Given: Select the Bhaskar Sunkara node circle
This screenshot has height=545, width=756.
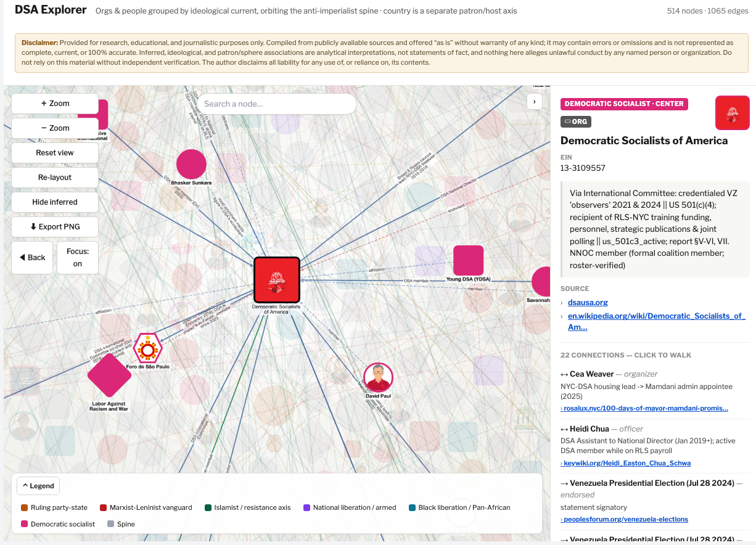Looking at the screenshot, I should pyautogui.click(x=191, y=164).
